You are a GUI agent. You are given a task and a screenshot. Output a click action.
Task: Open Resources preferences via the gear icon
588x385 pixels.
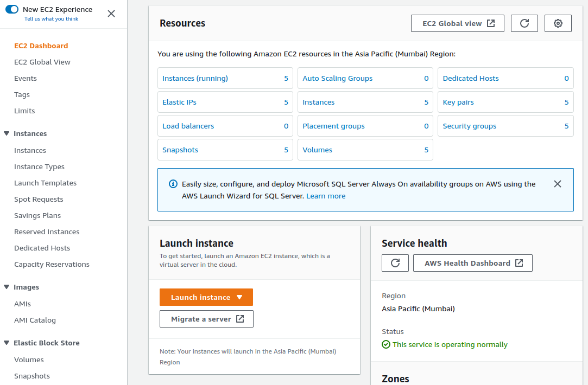558,23
